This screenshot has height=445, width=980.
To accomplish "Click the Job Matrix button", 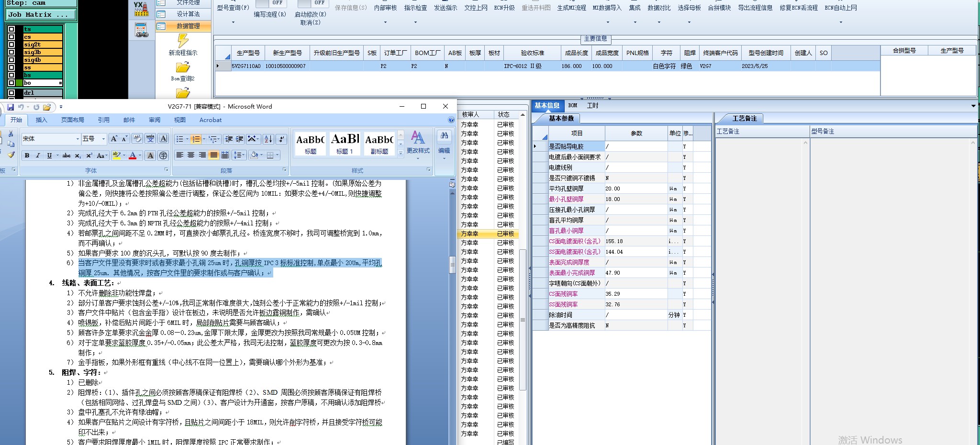I will (x=41, y=15).
